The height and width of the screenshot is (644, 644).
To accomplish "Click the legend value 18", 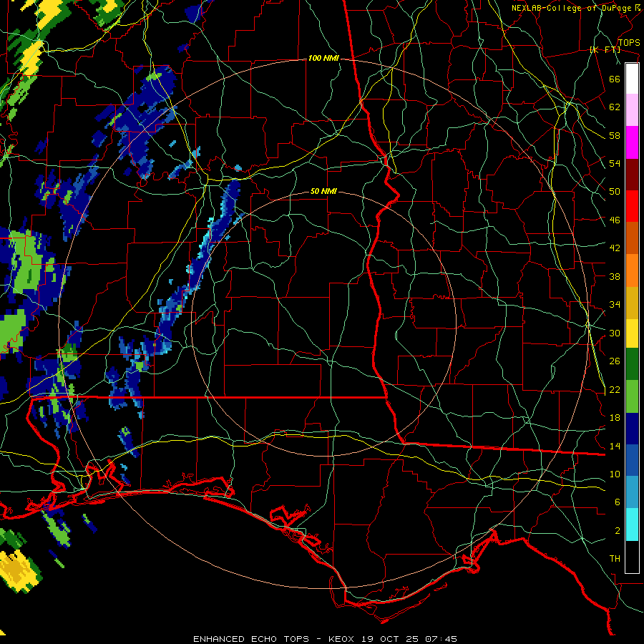I will click(615, 418).
